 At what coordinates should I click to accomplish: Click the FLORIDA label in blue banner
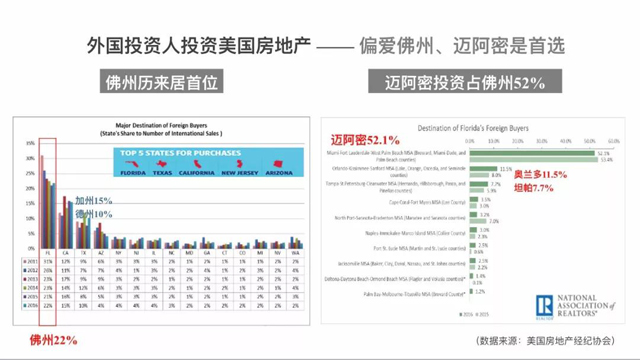(x=133, y=173)
